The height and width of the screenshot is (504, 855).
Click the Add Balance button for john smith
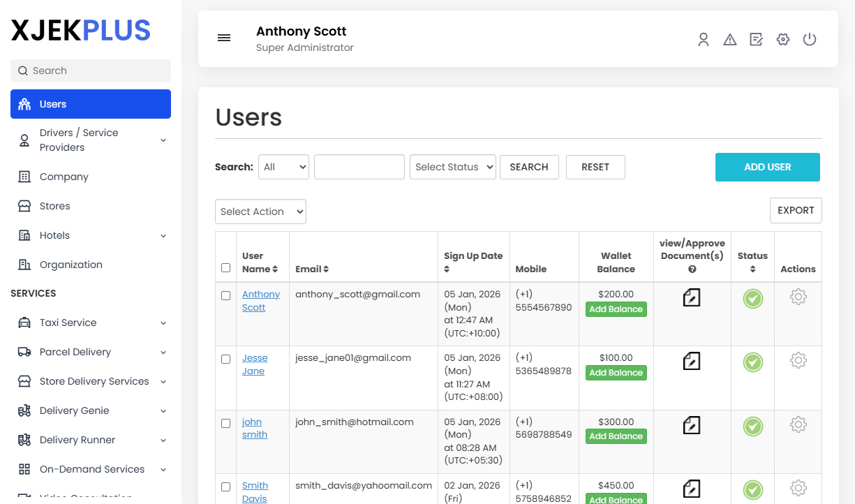coord(616,436)
